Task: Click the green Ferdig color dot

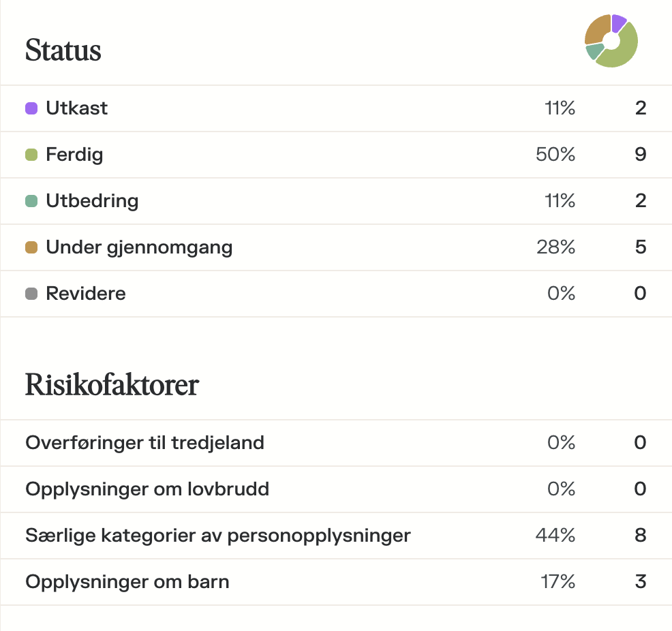Action: 31,155
